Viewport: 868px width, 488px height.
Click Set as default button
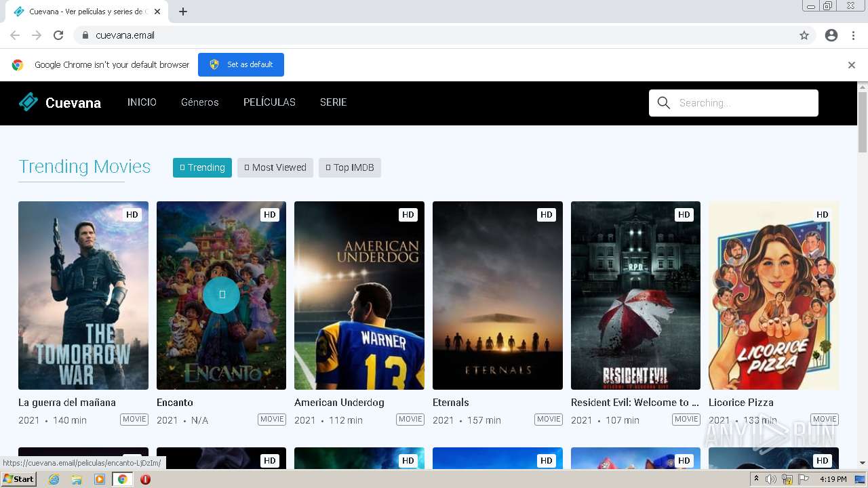[x=241, y=64]
